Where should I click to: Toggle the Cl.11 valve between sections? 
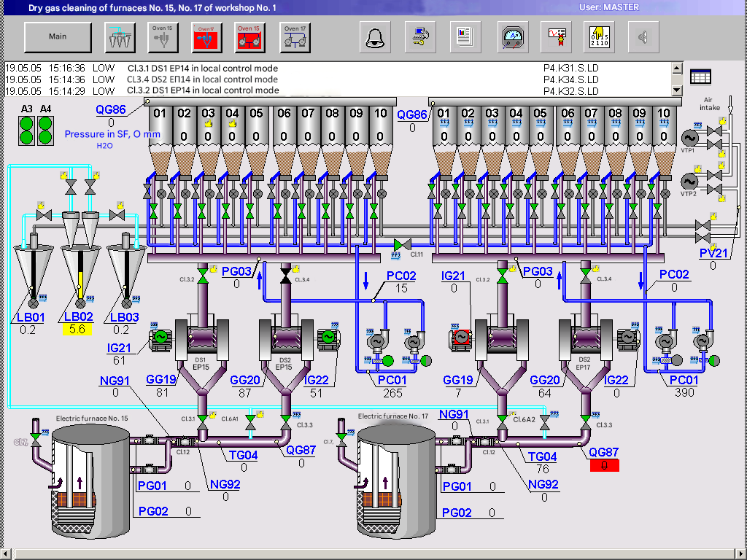(x=402, y=245)
